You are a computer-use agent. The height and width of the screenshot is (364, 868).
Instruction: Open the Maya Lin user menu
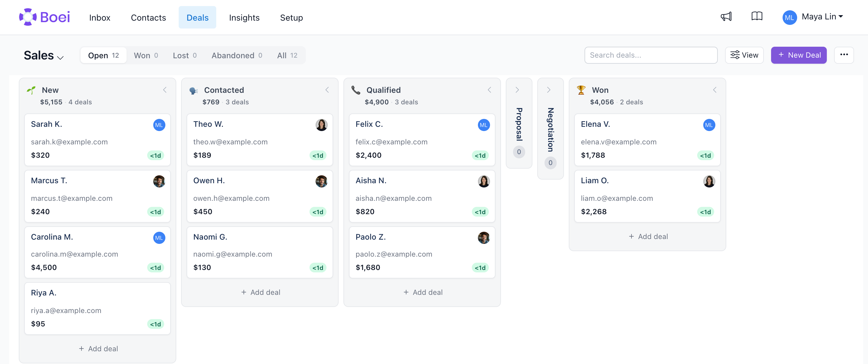point(812,17)
